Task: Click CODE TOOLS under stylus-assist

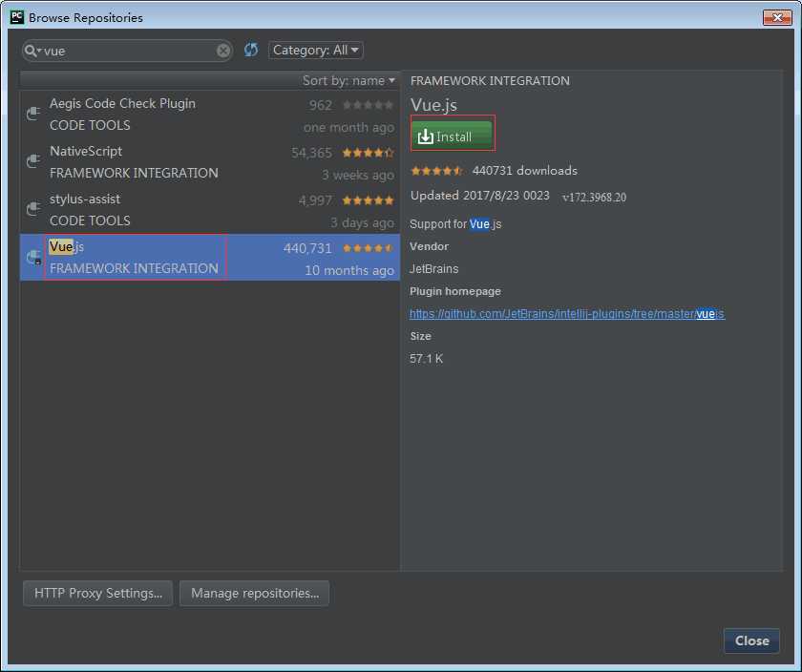Action: click(90, 220)
